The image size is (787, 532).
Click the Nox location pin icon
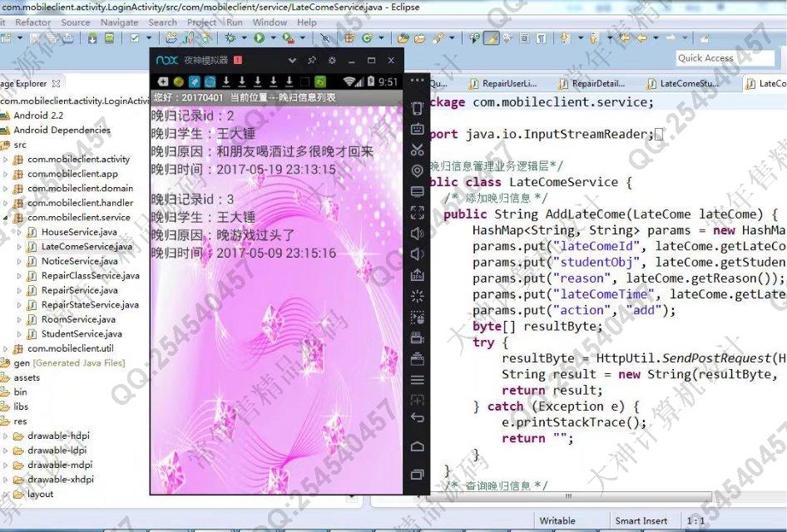point(418,170)
